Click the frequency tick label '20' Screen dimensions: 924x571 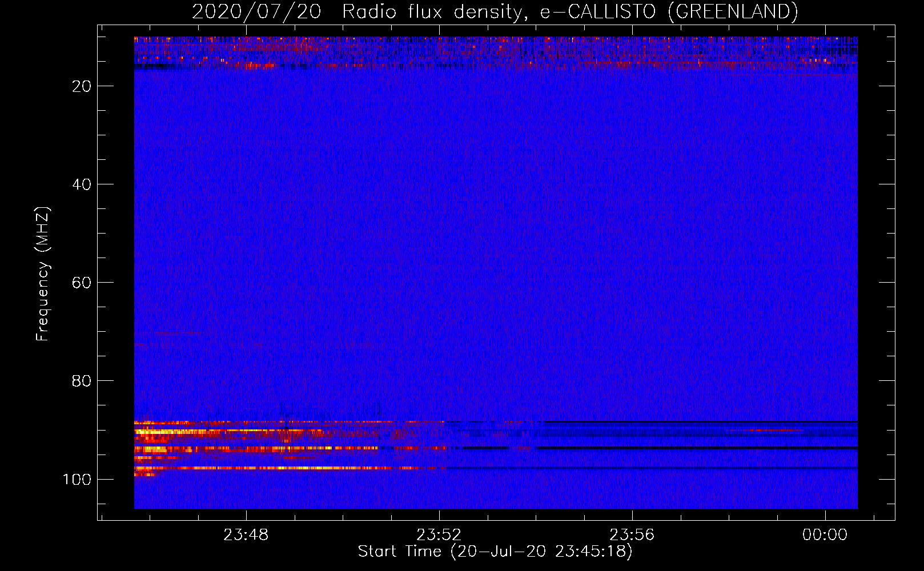82,86
